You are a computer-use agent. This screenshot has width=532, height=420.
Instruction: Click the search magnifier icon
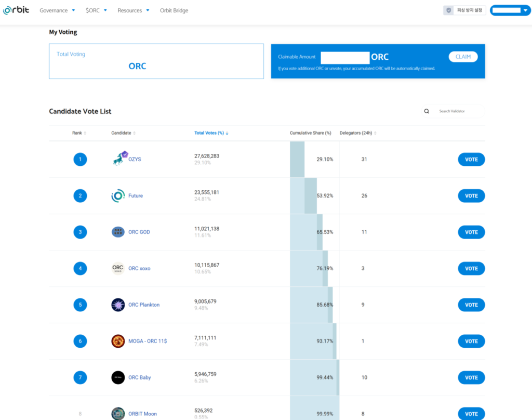point(427,111)
